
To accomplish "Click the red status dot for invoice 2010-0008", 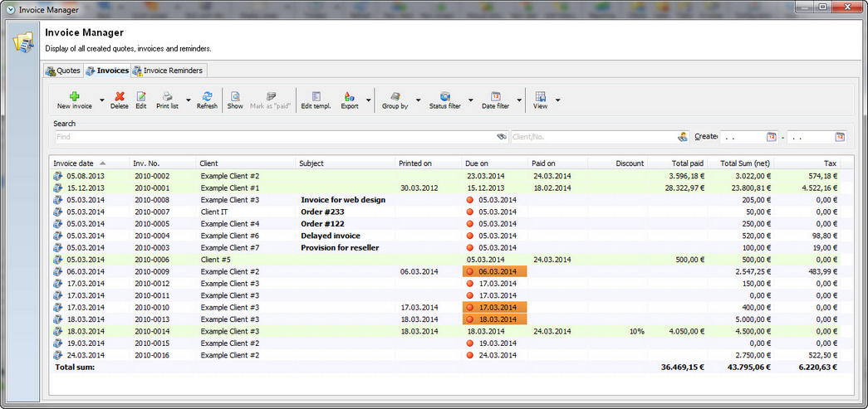I will click(x=470, y=200).
